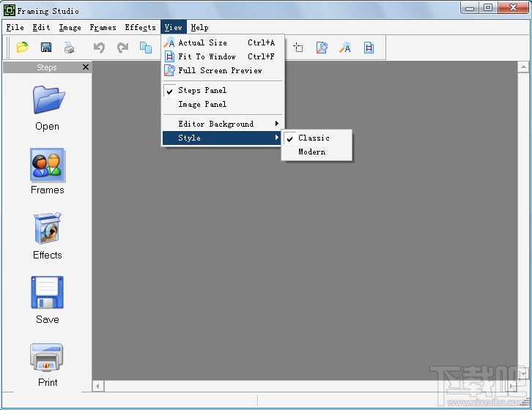Click the vertical scrollbar up arrow

(x=523, y=67)
